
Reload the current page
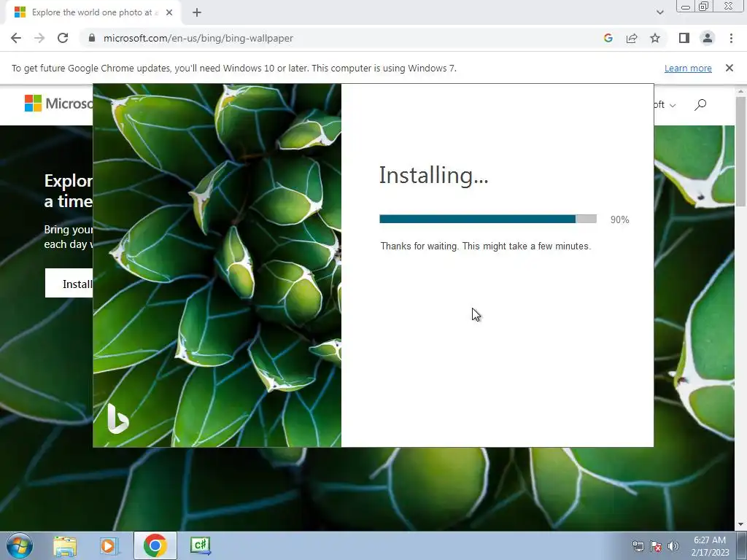coord(63,38)
